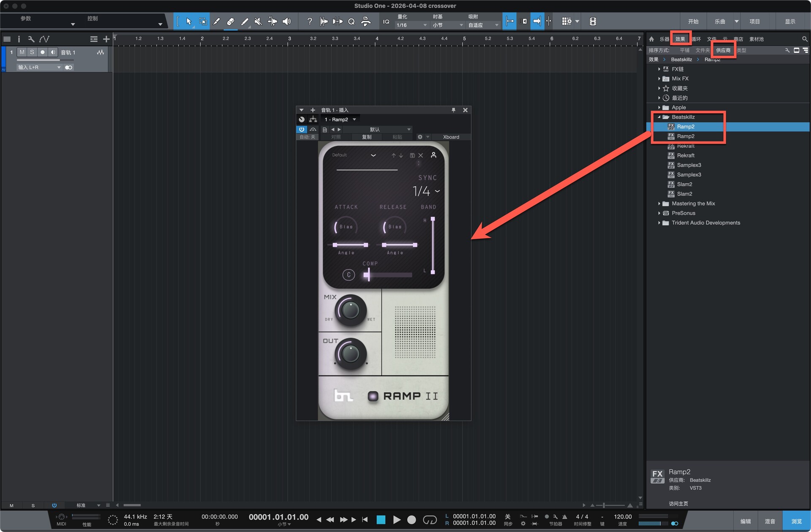Adjust the COMP slider in Ramp II
The image size is (811, 532).
tap(388, 275)
